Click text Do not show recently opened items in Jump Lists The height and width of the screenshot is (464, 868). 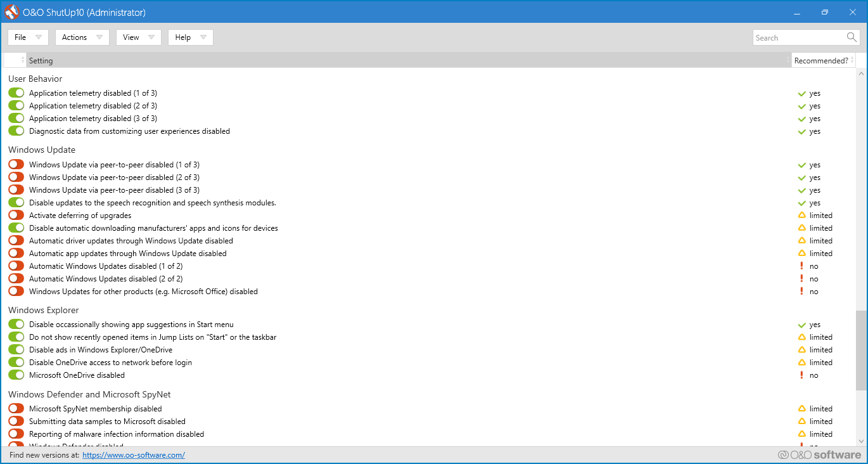click(x=153, y=337)
